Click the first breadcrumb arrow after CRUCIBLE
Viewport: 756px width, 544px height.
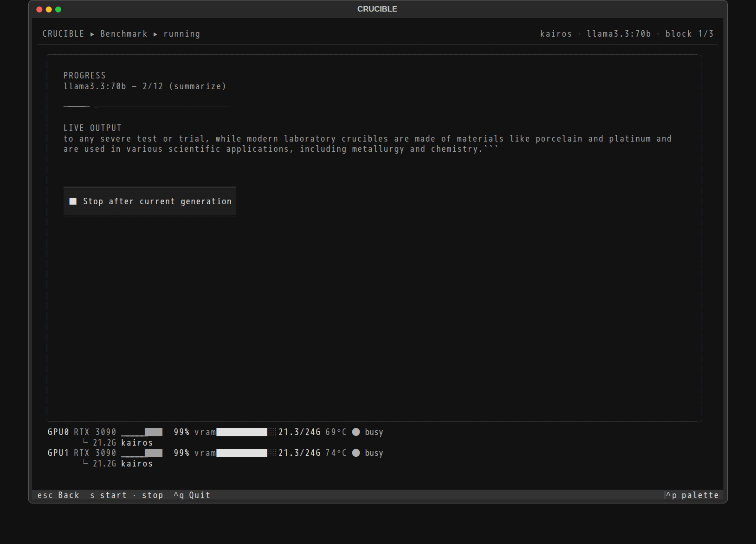[x=92, y=34]
